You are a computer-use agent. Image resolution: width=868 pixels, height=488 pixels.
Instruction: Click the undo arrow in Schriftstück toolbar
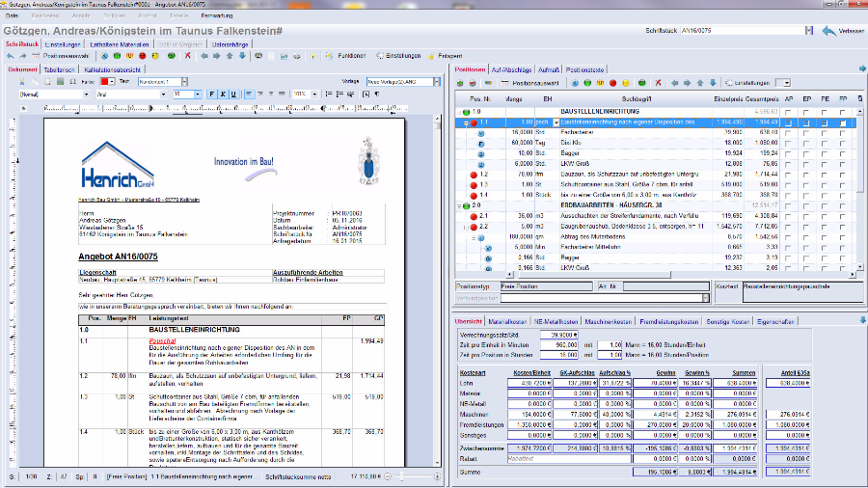tap(10, 56)
